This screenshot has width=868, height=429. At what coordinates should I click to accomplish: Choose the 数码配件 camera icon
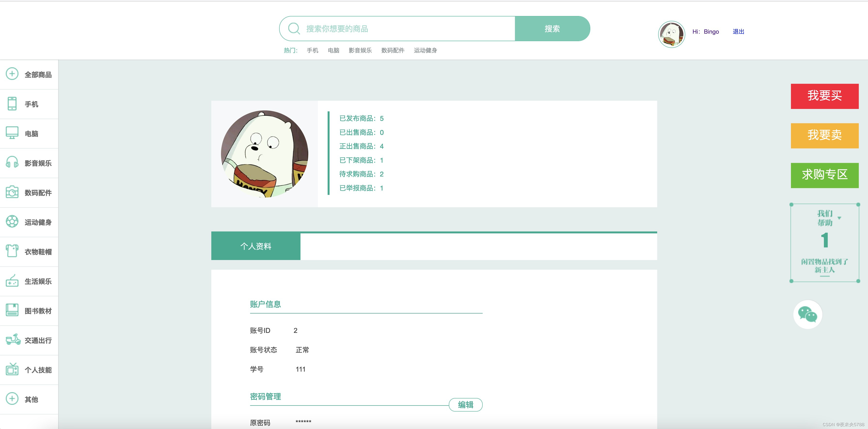point(12,192)
